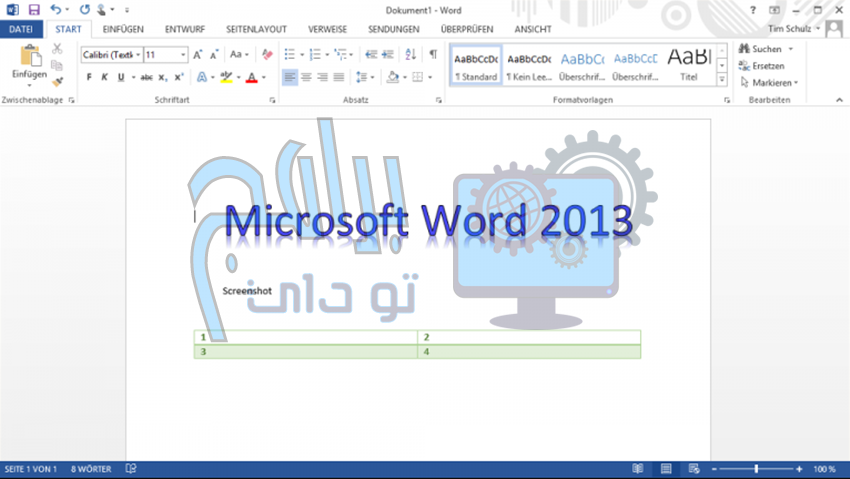Start a bulleted list
850x479 pixels.
289,54
